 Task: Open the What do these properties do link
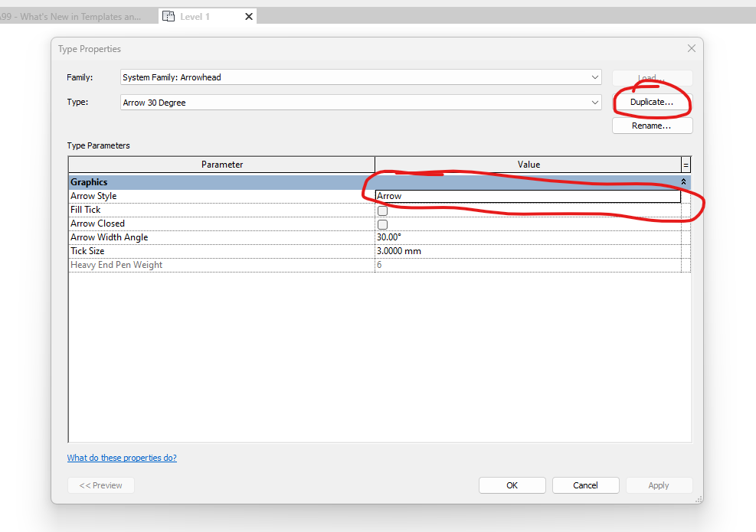122,457
